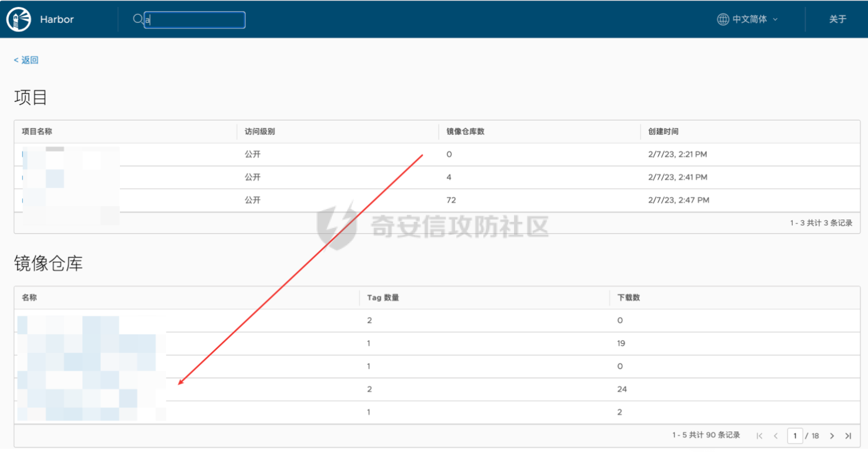This screenshot has width=868, height=452.
Task: Go to next repositories page
Action: click(x=832, y=436)
